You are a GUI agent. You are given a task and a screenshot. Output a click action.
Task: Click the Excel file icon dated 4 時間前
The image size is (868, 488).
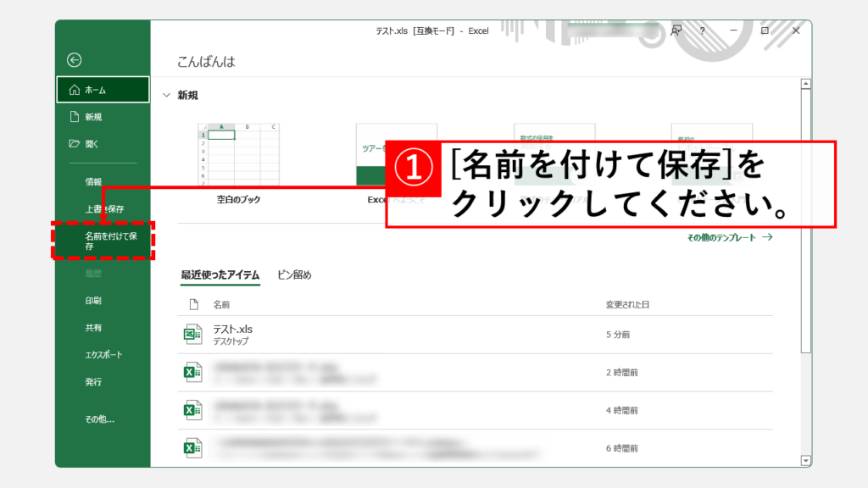(192, 410)
